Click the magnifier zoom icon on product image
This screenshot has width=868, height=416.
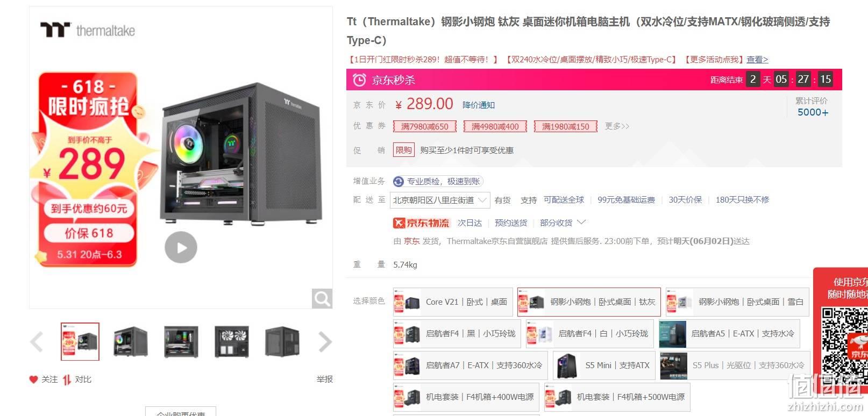click(x=322, y=298)
